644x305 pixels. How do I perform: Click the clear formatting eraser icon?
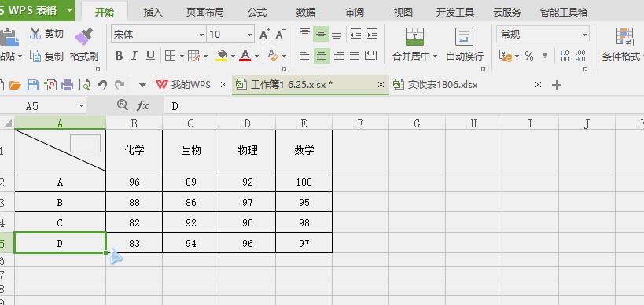[273, 55]
